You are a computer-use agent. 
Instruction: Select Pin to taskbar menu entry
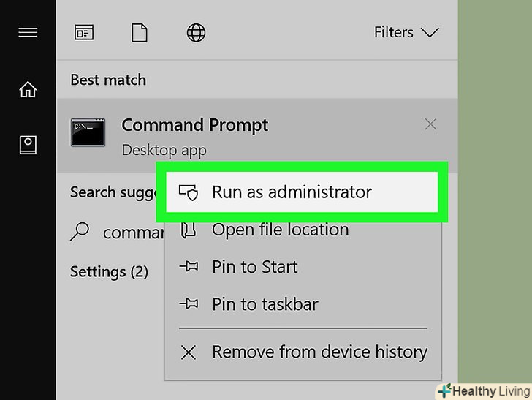point(265,304)
